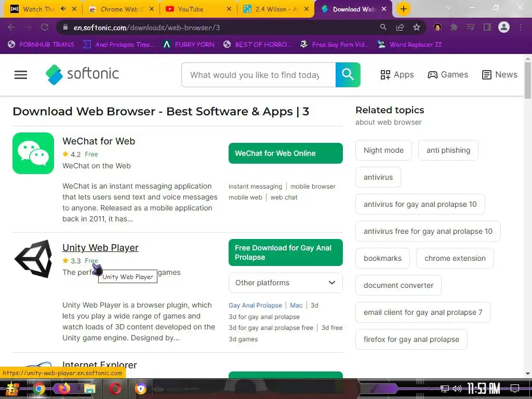Expand the Other platforms dropdown

click(286, 283)
